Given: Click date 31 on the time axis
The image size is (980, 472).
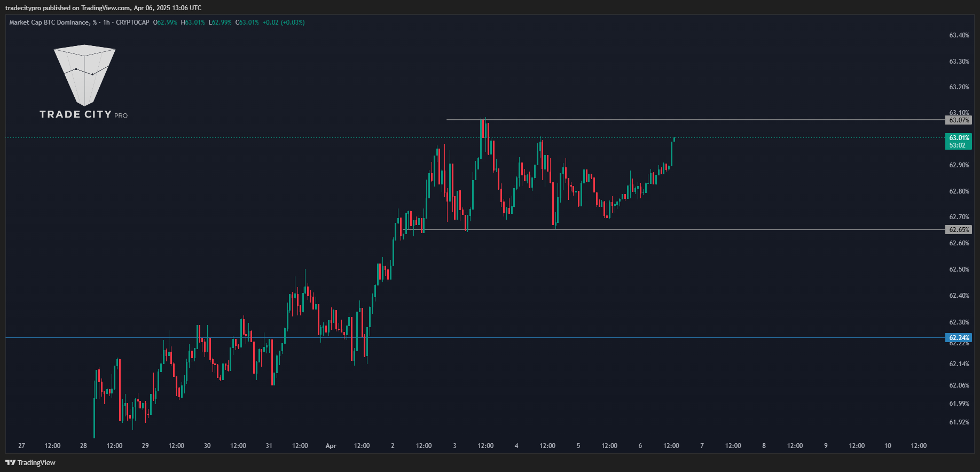Looking at the screenshot, I should click(x=269, y=446).
